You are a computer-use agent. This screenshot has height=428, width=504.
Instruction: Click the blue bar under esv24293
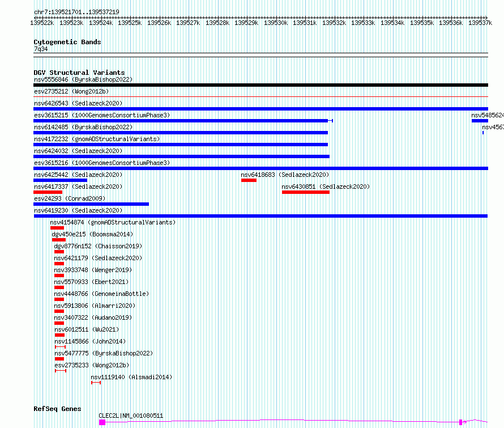pos(91,204)
